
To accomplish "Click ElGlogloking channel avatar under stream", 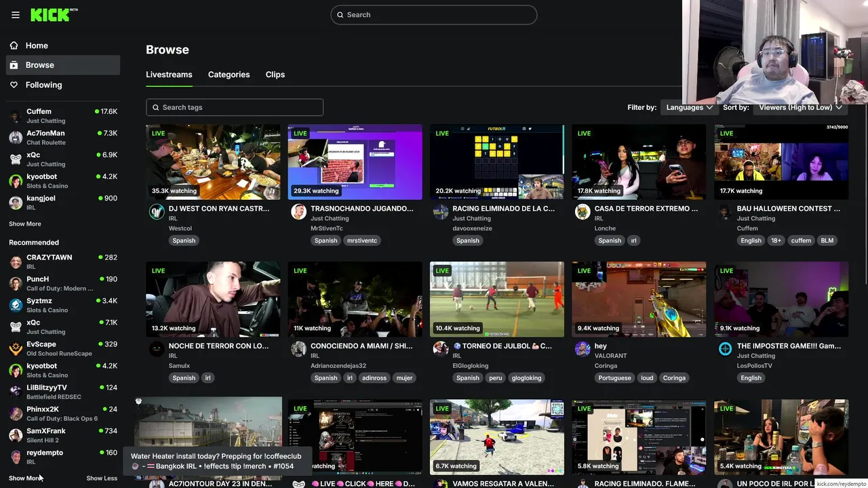I will (441, 349).
